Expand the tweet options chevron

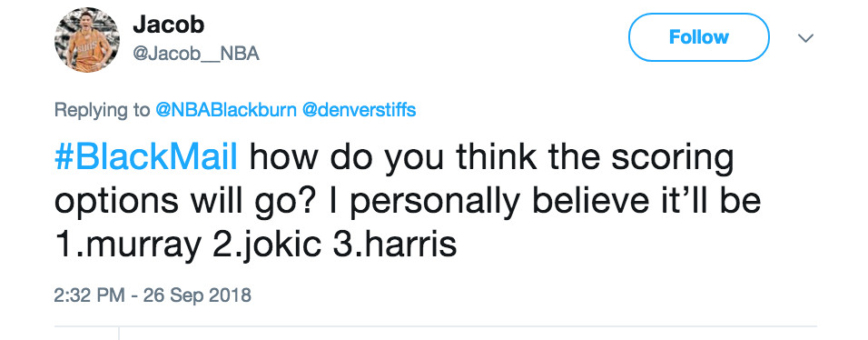[x=804, y=38]
